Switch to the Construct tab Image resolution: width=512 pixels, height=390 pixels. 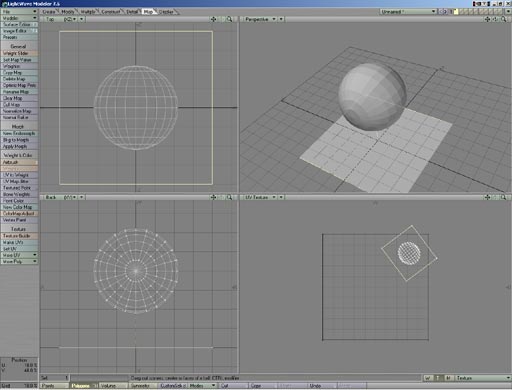click(x=110, y=12)
